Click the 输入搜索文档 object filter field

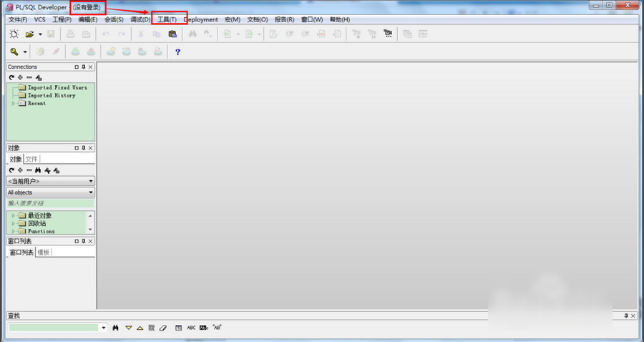50,203
